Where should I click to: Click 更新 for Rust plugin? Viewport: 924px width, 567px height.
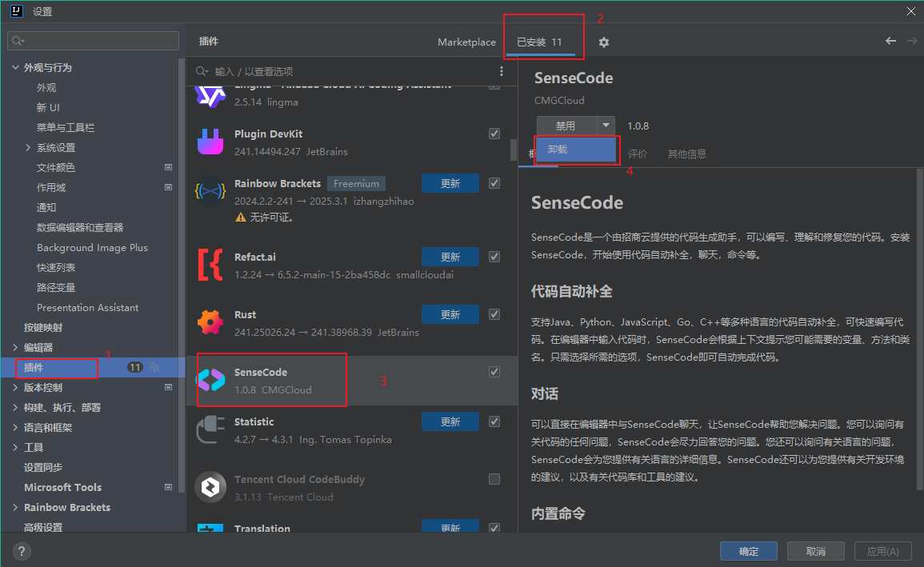click(450, 314)
